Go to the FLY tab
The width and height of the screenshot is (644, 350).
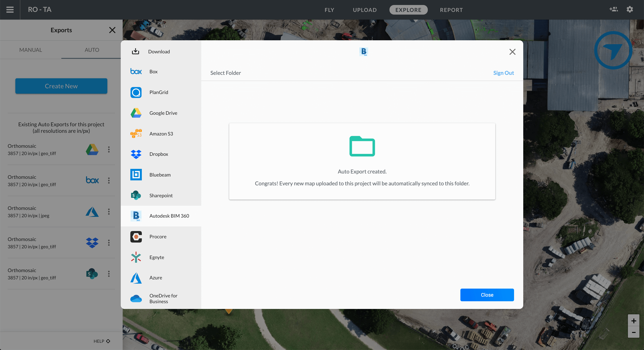coord(329,10)
